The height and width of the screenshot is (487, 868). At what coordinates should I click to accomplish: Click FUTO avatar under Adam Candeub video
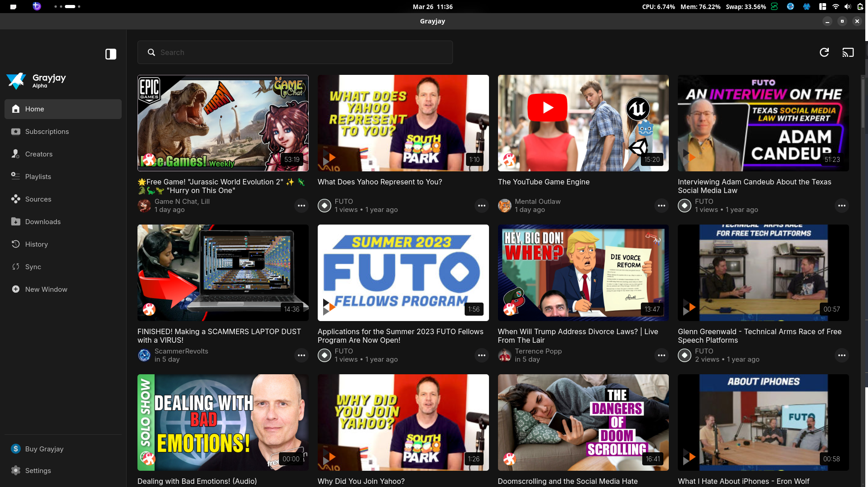[x=685, y=206]
